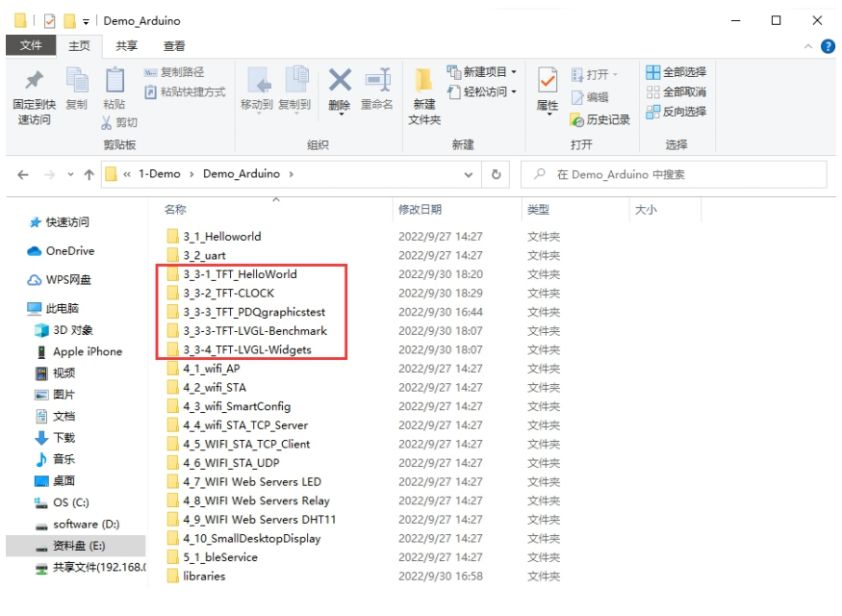Expand the address bar history dropdown

click(x=469, y=174)
